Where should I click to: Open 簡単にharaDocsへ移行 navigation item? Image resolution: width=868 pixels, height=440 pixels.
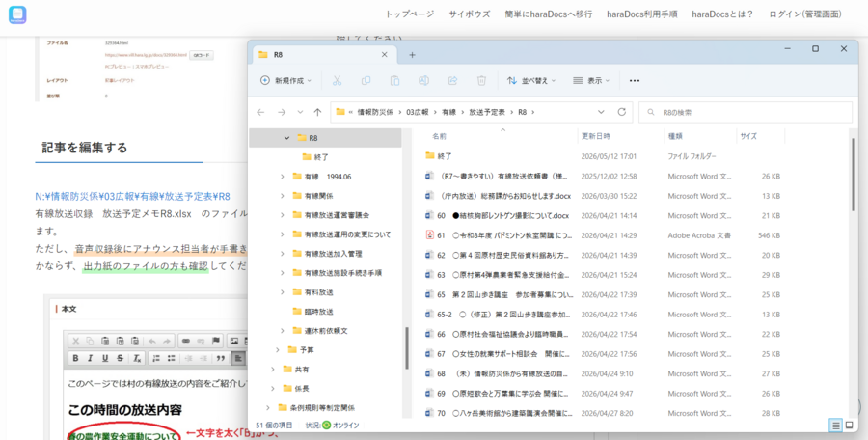549,14
